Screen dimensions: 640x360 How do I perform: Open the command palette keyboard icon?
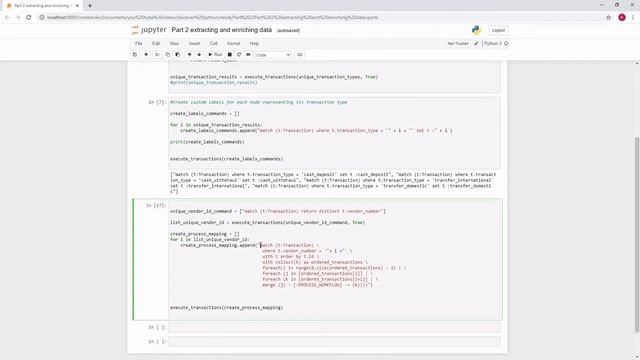tap(300, 55)
